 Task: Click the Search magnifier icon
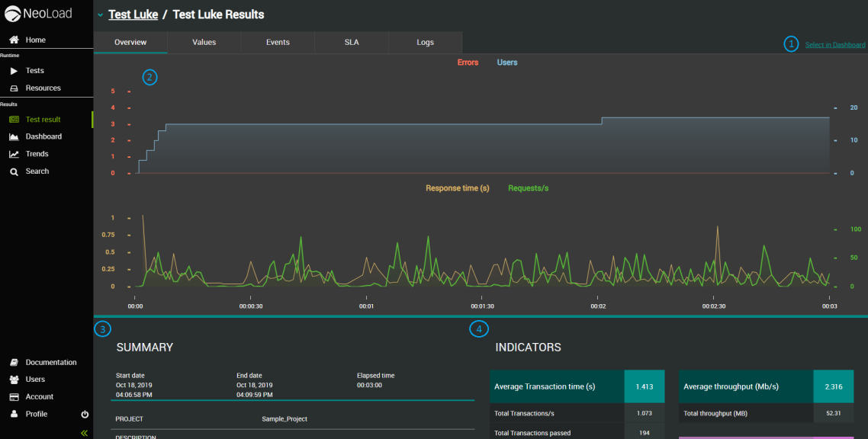coord(14,171)
